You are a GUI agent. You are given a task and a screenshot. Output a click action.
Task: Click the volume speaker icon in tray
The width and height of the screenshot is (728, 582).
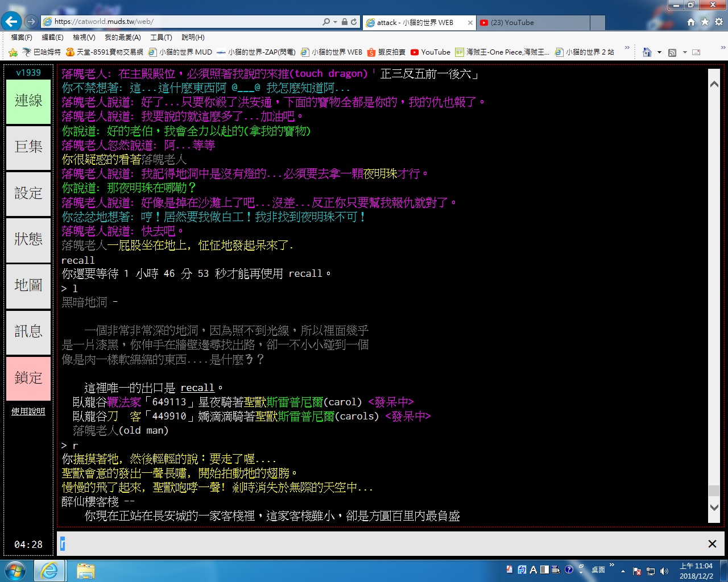(664, 571)
